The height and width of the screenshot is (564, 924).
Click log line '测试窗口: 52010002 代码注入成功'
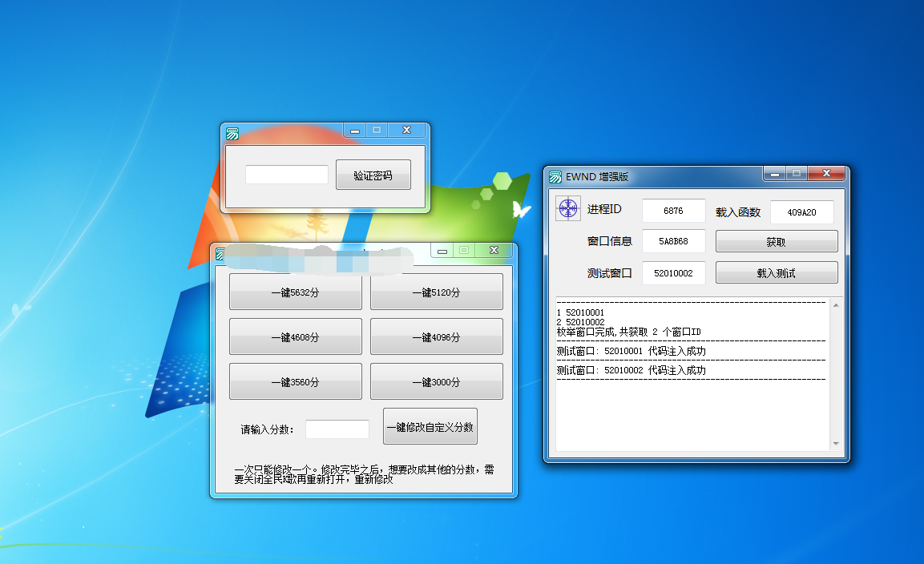pos(631,370)
